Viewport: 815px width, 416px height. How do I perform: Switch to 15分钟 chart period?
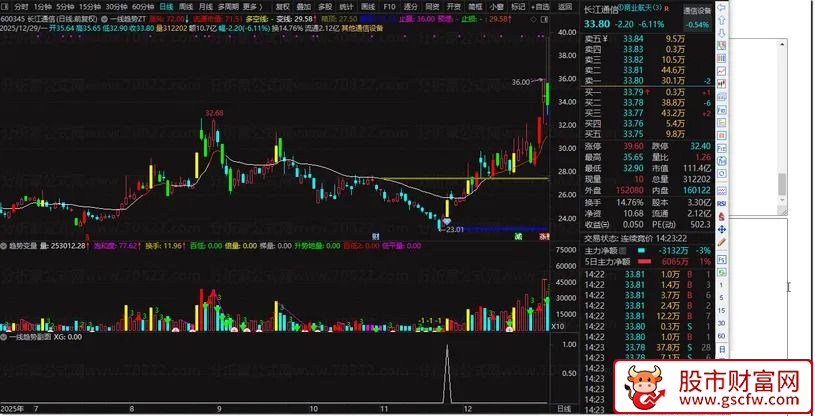pyautogui.click(x=90, y=7)
